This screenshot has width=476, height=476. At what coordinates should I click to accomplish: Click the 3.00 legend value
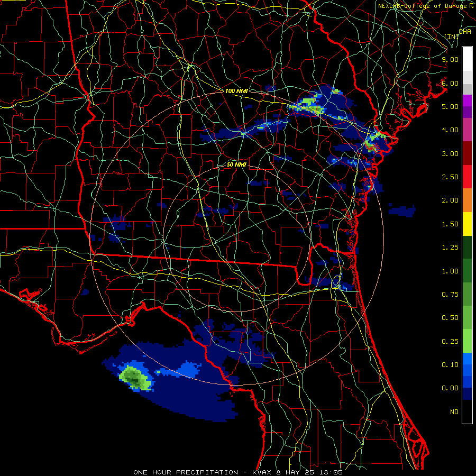450,153
